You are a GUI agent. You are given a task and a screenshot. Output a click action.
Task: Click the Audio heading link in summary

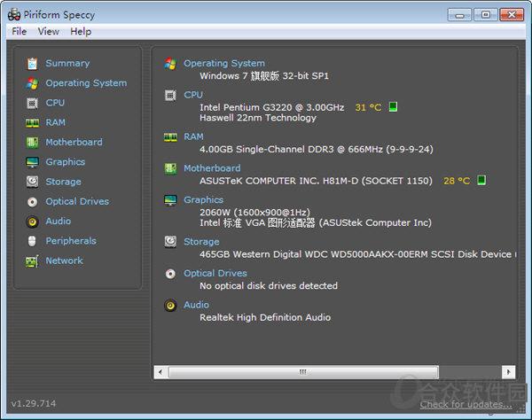196,305
